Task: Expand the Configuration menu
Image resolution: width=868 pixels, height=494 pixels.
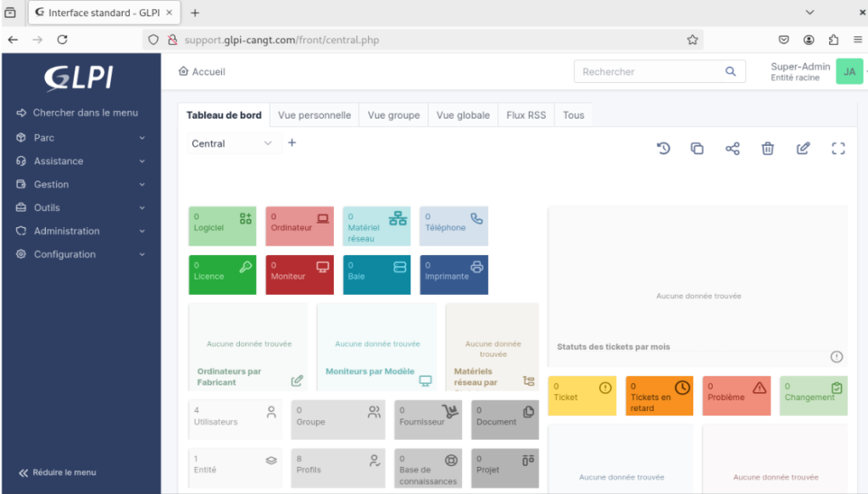Action: pyautogui.click(x=81, y=254)
